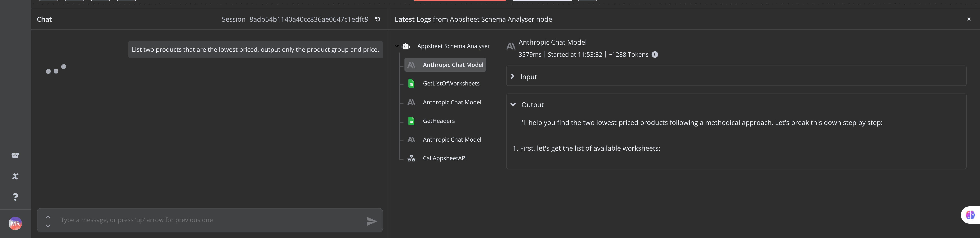Focus the 'Type a message' input field
The height and width of the screenshot is (238, 980).
click(210, 220)
